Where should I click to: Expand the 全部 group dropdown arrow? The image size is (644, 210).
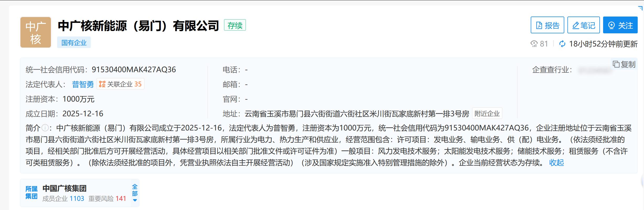tap(135, 200)
